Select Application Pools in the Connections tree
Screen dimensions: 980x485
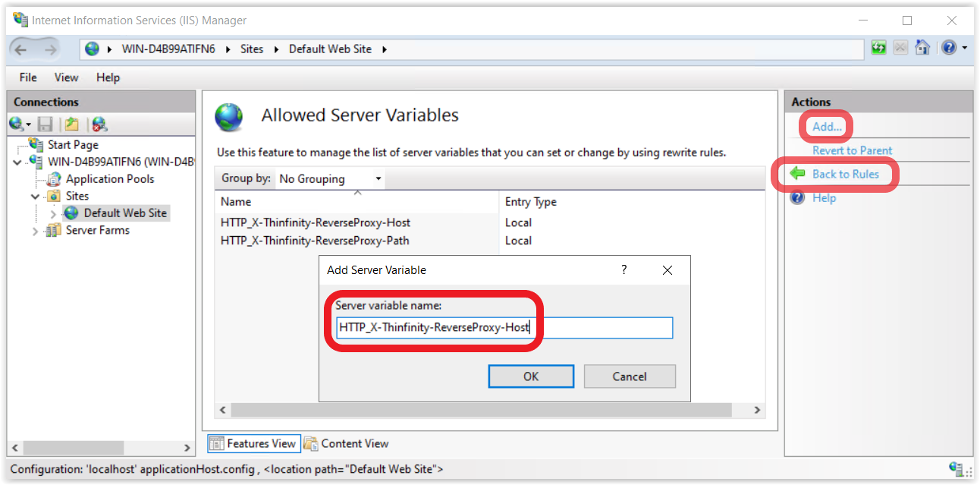[109, 179]
